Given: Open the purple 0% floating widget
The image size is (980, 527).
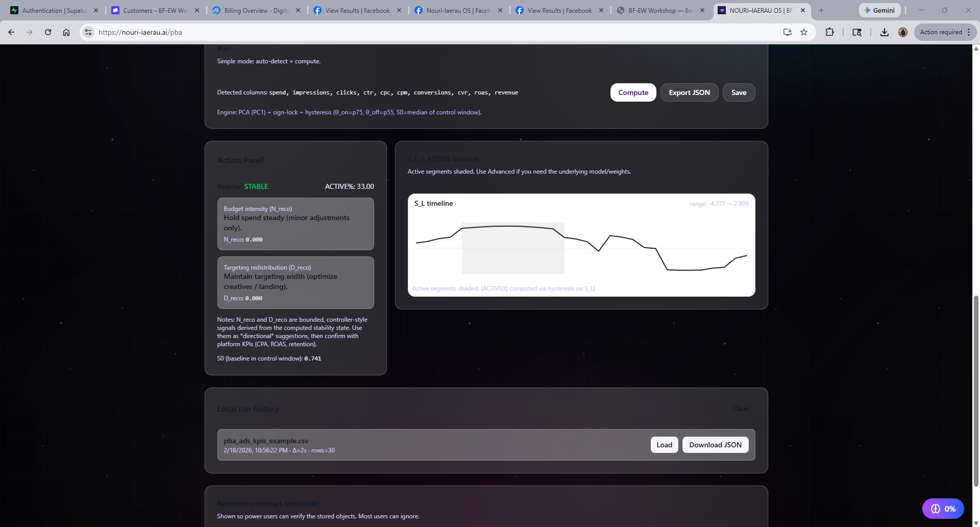Looking at the screenshot, I should click(x=943, y=509).
